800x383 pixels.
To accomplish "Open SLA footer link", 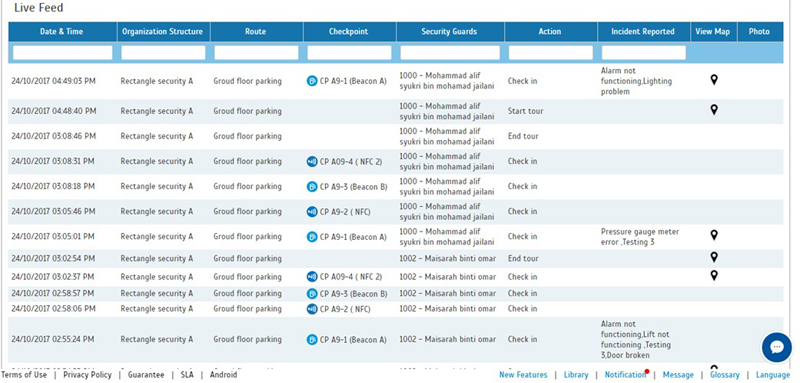I will (187, 375).
